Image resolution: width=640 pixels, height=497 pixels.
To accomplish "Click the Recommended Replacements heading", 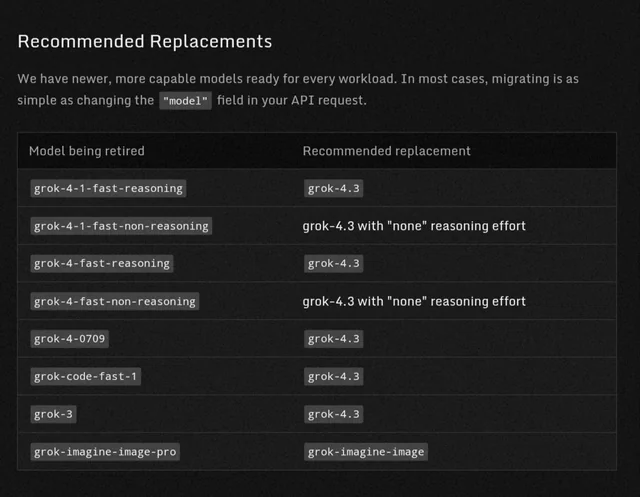I will (x=145, y=42).
